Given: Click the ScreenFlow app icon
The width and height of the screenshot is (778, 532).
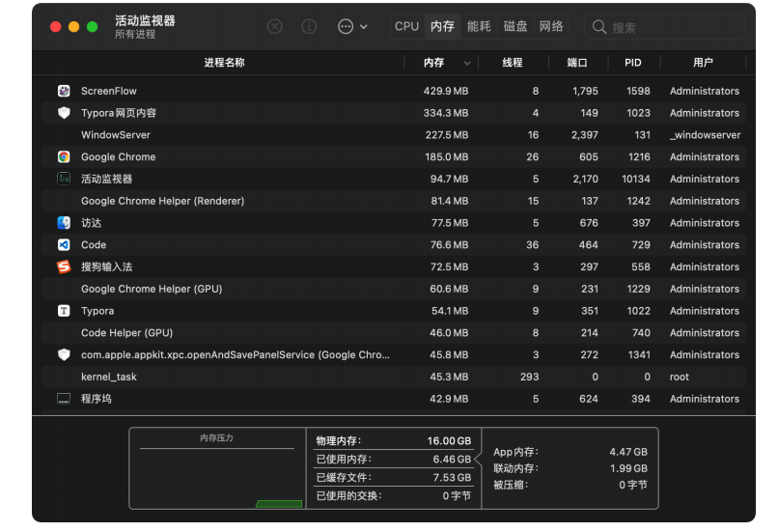Looking at the screenshot, I should coord(64,91).
